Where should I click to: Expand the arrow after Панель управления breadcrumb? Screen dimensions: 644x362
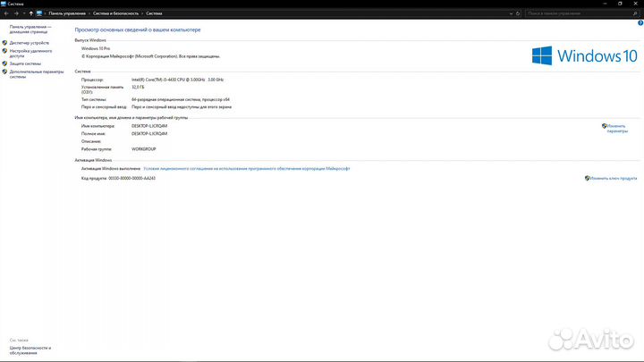pyautogui.click(x=90, y=13)
